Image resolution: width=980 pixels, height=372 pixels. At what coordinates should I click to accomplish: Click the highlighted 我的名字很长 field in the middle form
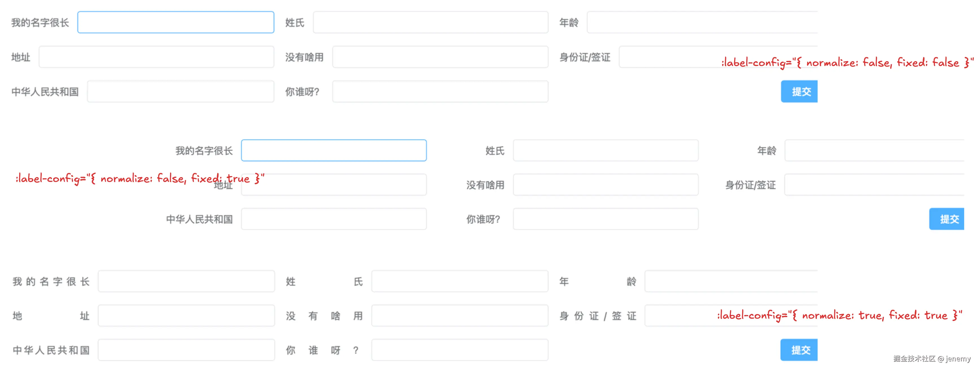point(334,150)
